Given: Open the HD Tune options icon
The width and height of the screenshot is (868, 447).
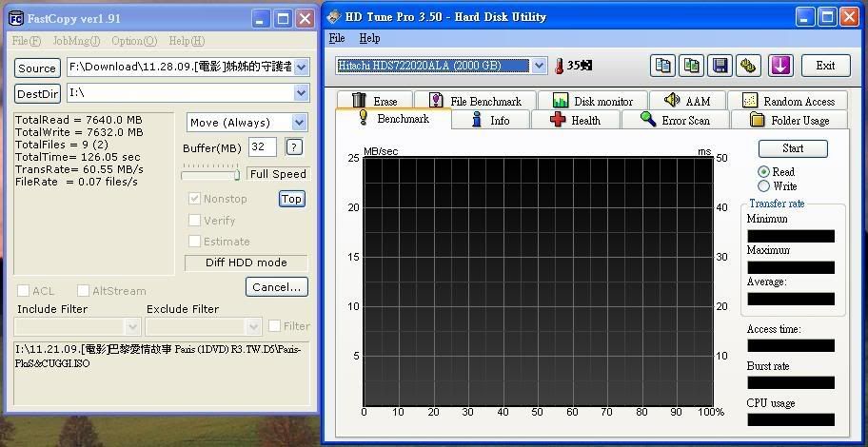Looking at the screenshot, I should [748, 66].
